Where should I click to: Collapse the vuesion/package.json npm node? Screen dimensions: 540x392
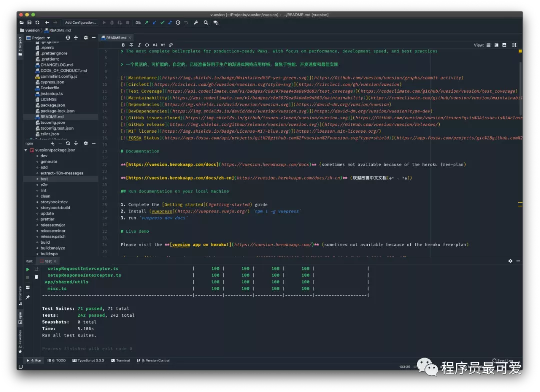click(26, 150)
